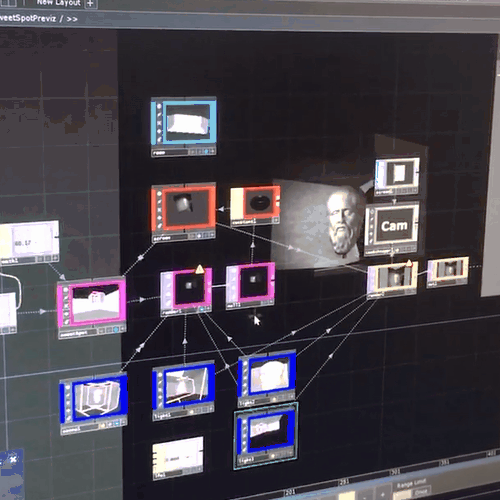Toggle the viewer circle flag on the cyan node
Viewport: 500px width, 500px height.
159,107
